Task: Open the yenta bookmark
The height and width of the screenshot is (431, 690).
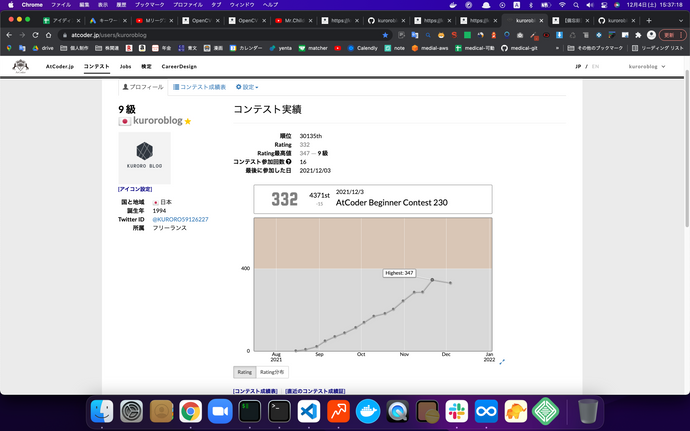Action: tap(281, 48)
